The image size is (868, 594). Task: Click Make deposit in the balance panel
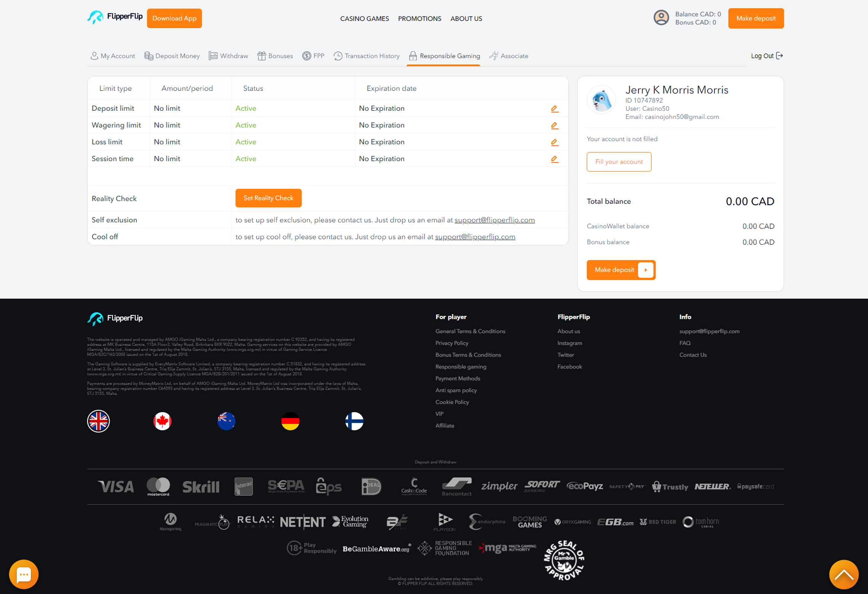(x=621, y=270)
